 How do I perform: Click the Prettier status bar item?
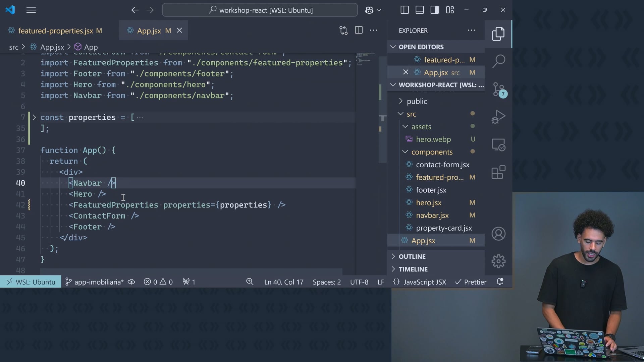click(x=471, y=282)
